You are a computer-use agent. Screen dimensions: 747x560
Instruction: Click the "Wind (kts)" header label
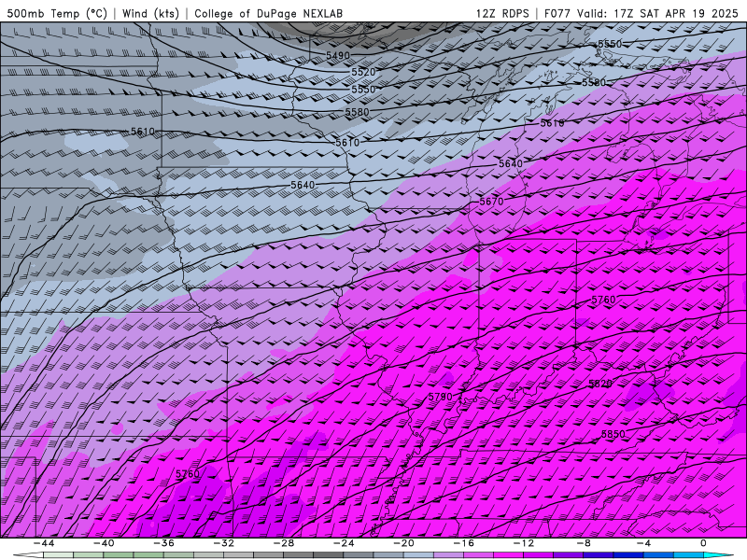pyautogui.click(x=150, y=13)
